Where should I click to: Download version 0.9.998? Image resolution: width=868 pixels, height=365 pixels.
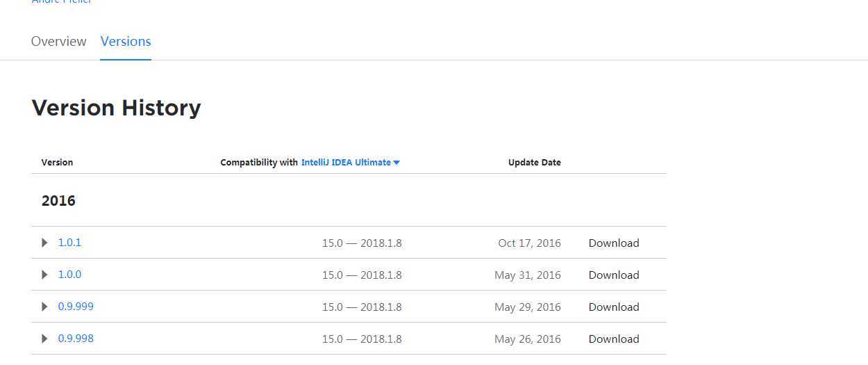click(614, 339)
